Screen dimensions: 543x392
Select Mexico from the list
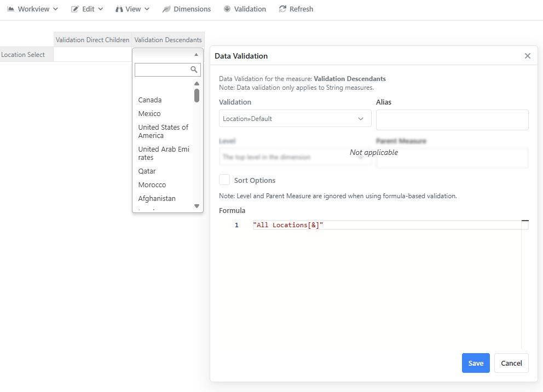coord(149,113)
